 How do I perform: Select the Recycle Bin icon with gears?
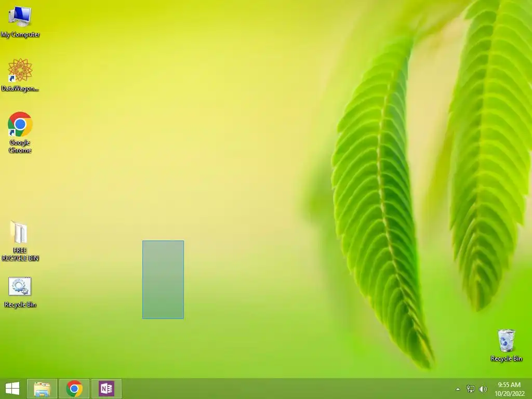point(20,292)
